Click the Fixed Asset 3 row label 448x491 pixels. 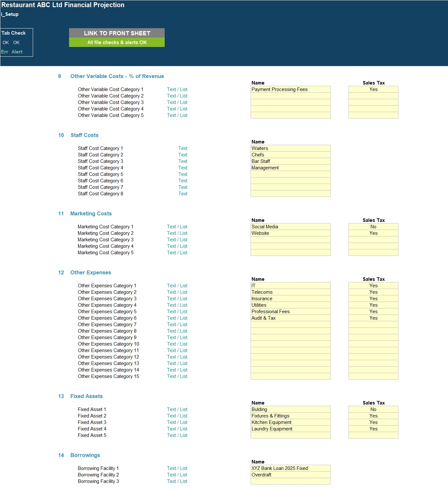tap(92, 422)
